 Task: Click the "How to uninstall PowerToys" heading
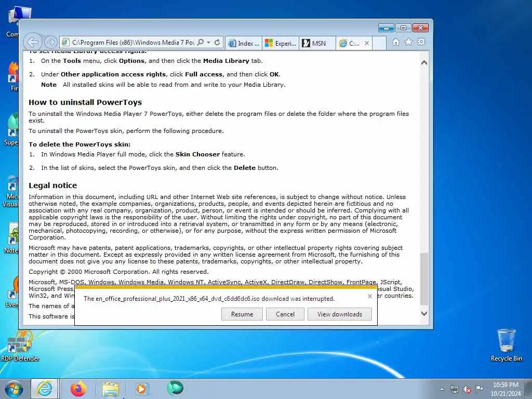pyautogui.click(x=85, y=102)
